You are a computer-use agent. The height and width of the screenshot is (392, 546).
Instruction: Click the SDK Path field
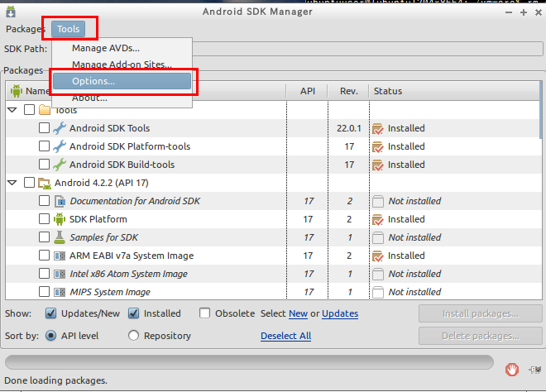(x=297, y=49)
